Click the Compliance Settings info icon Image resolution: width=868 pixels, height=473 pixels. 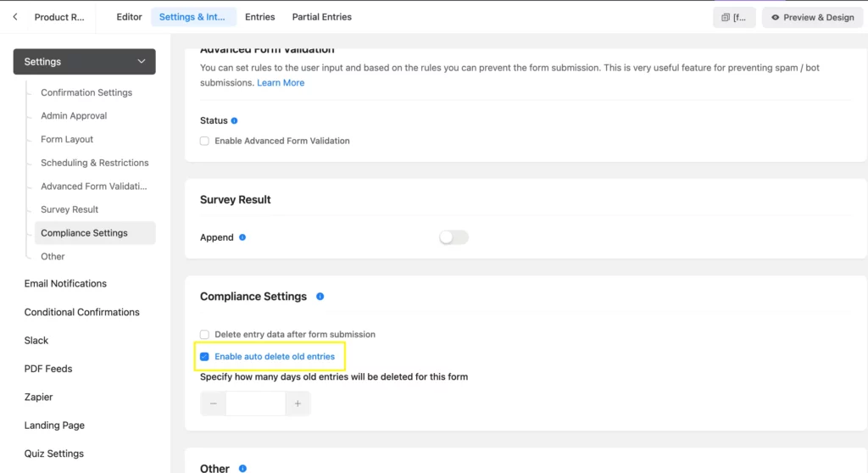pyautogui.click(x=320, y=297)
